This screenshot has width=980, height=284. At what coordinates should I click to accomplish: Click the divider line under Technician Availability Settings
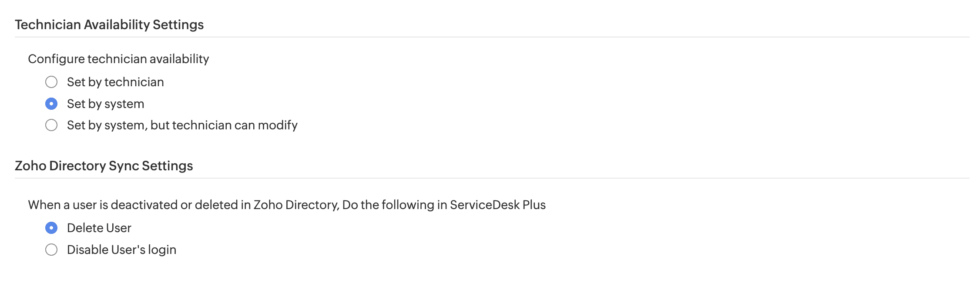point(492,37)
